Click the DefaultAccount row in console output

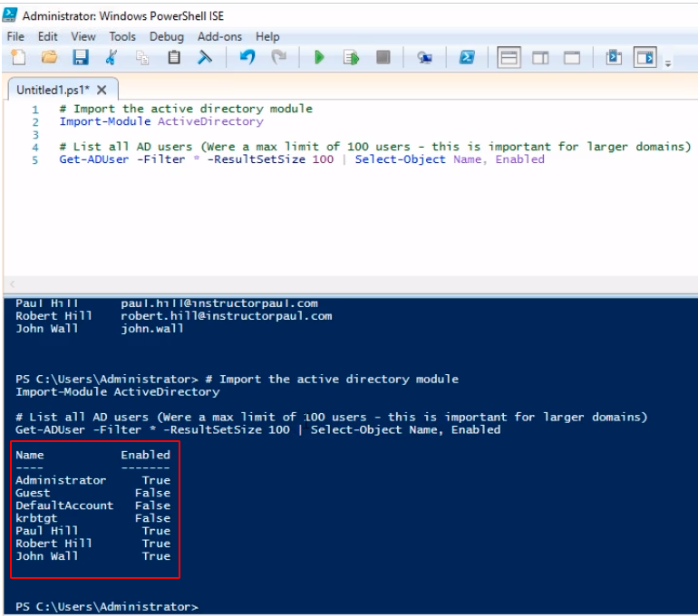point(93,505)
